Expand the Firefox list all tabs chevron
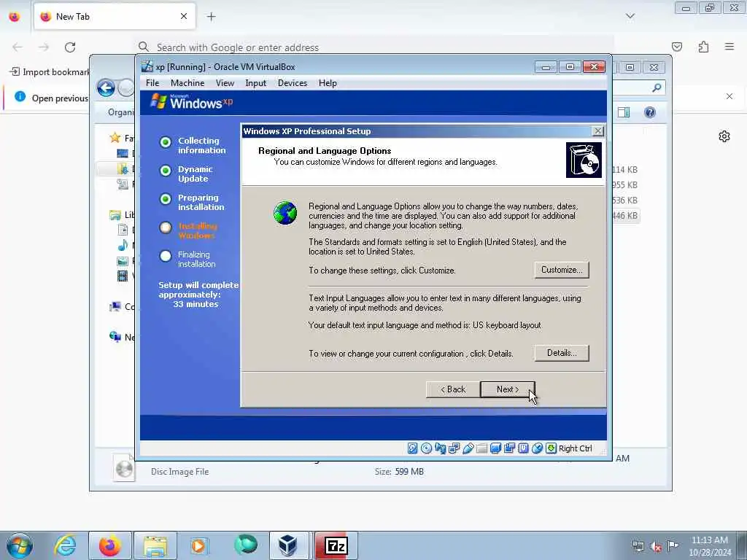This screenshot has width=747, height=560. point(630,16)
